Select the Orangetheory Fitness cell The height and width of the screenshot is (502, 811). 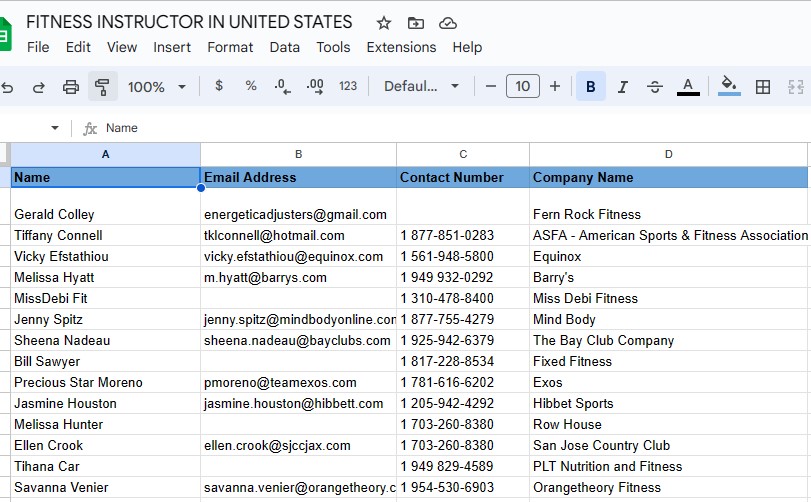668,488
